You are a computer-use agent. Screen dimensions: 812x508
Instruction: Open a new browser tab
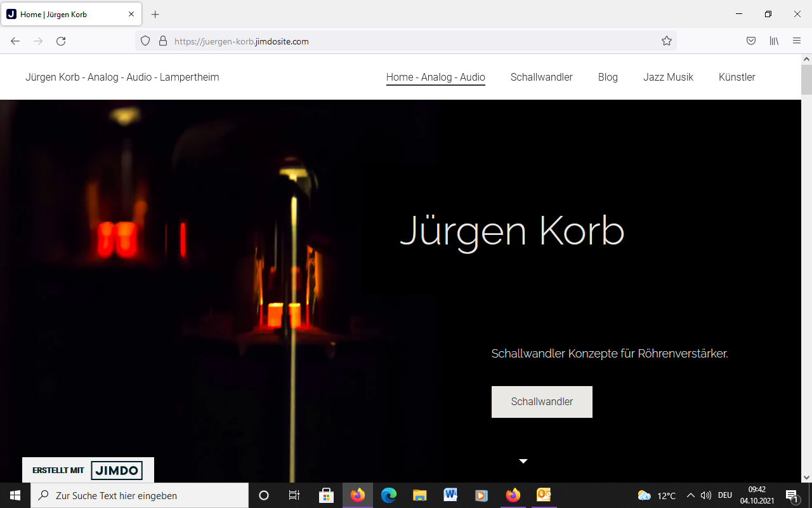coord(155,14)
